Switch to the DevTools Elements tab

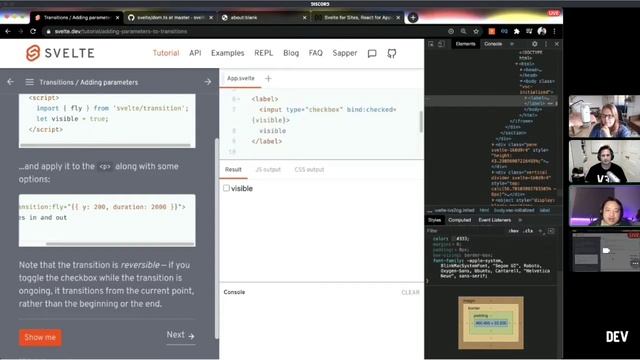(465, 44)
